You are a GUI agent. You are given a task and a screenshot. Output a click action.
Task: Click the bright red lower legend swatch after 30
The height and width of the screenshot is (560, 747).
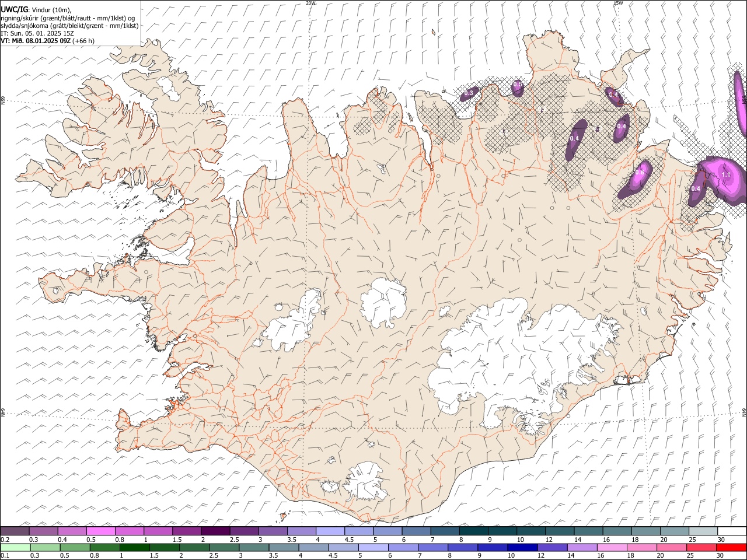click(x=731, y=547)
